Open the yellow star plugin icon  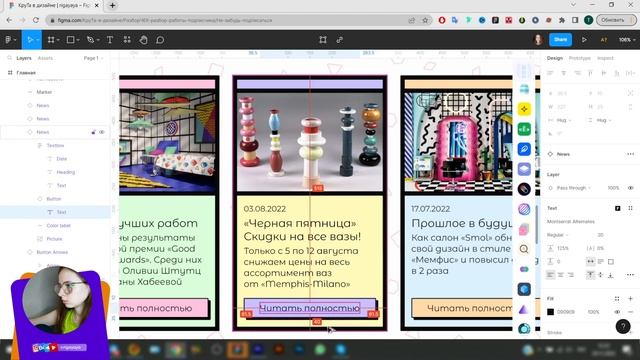click(x=524, y=109)
